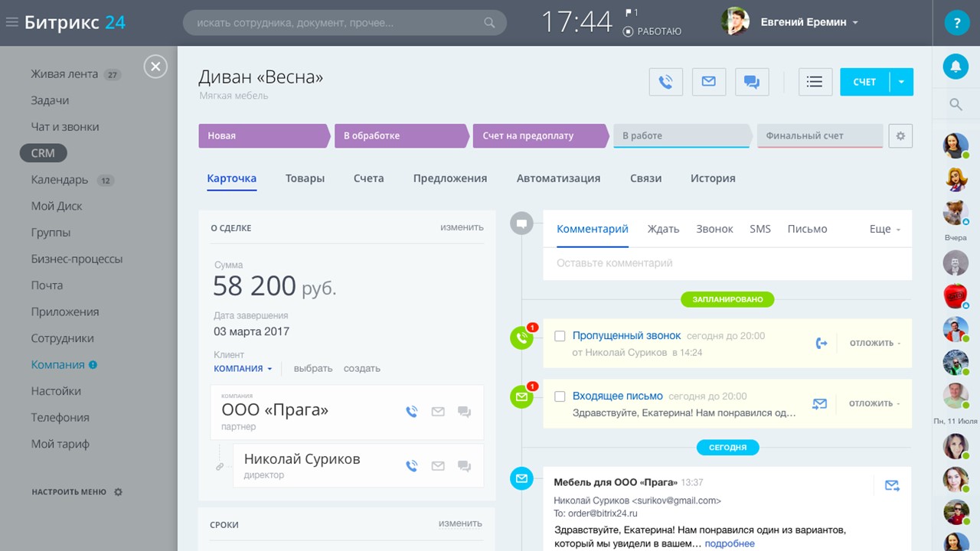This screenshot has height=551, width=980.
Task: Click the Оставьте комментарий input field
Action: (x=727, y=263)
